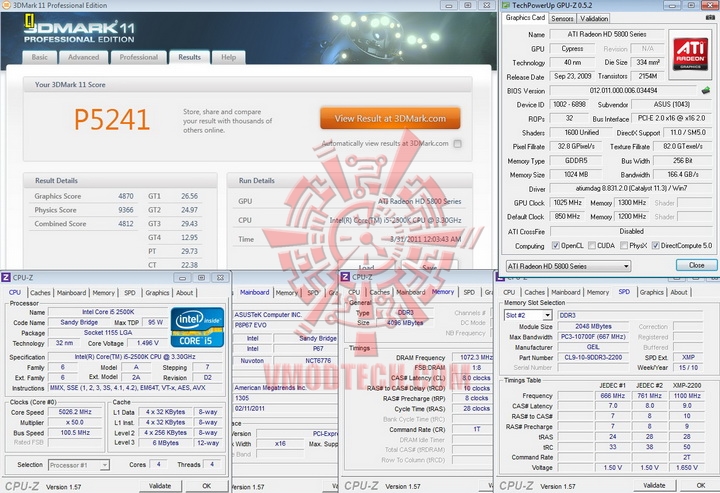Viewport: 720px width, 493px height.
Task: Click the Driver version field in GPU-Z
Action: [631, 188]
